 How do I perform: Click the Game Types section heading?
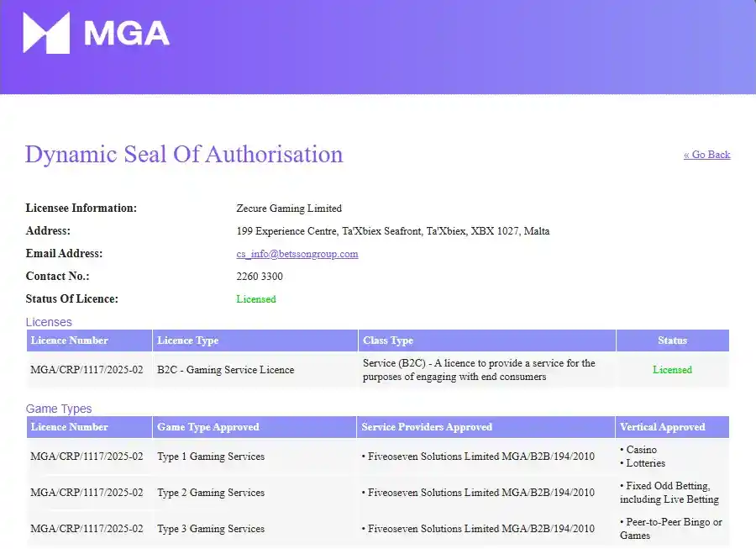pyautogui.click(x=58, y=409)
